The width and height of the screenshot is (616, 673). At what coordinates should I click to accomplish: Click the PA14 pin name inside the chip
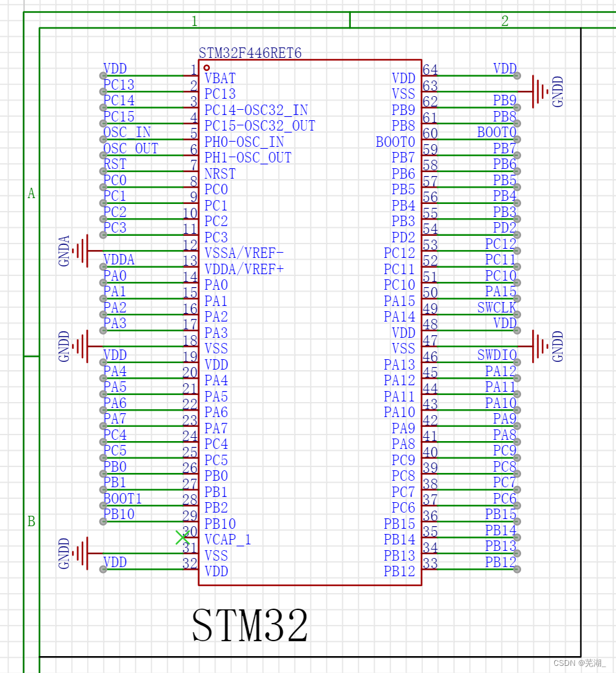pos(400,316)
